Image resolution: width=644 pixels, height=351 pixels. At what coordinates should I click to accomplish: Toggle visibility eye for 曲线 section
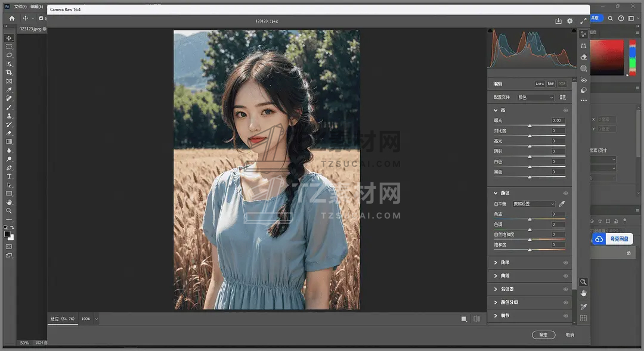(565, 276)
